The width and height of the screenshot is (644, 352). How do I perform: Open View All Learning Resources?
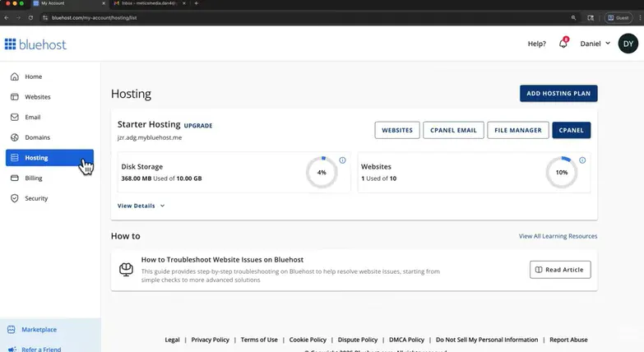[558, 236]
